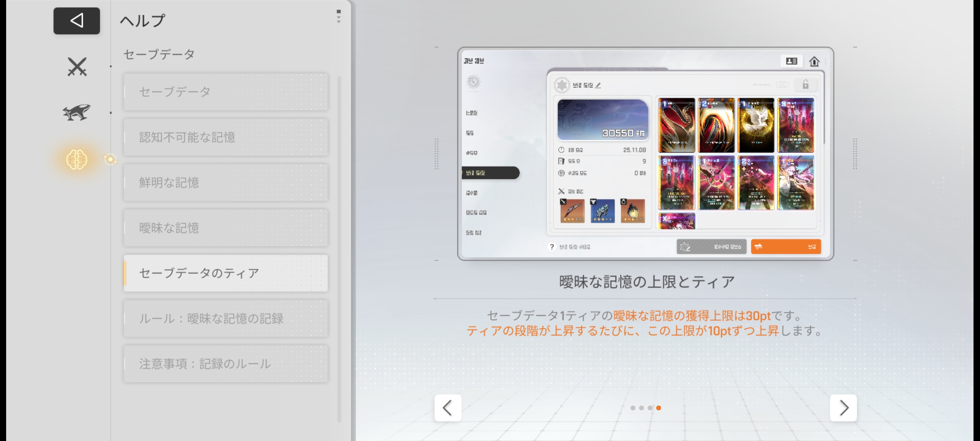This screenshot has height=441, width=980.
Task: Select the 鮮明な記憶 entry
Action: tap(225, 183)
